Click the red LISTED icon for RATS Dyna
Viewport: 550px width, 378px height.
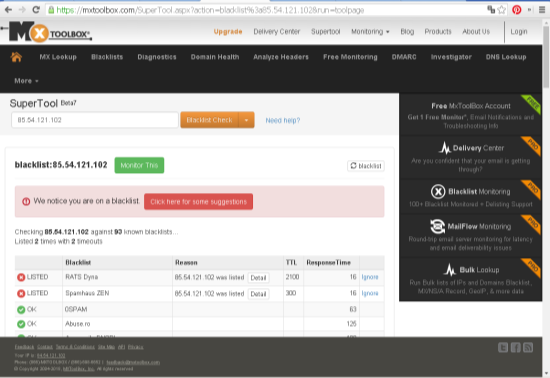(21, 277)
